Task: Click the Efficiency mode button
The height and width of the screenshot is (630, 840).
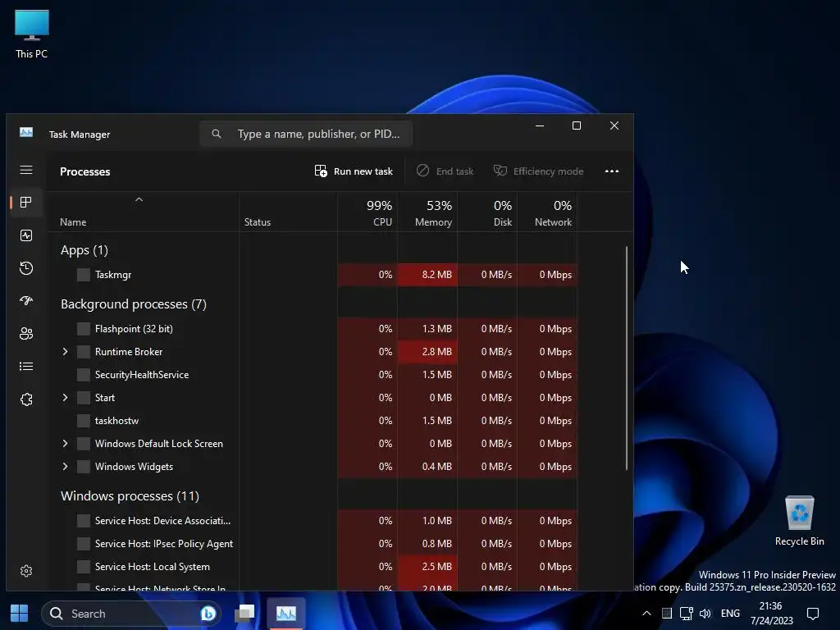Action: (538, 171)
